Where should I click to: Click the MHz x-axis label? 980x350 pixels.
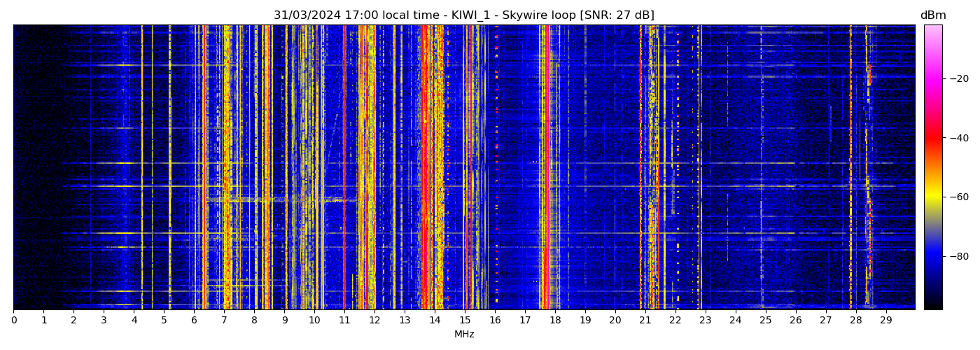click(464, 335)
